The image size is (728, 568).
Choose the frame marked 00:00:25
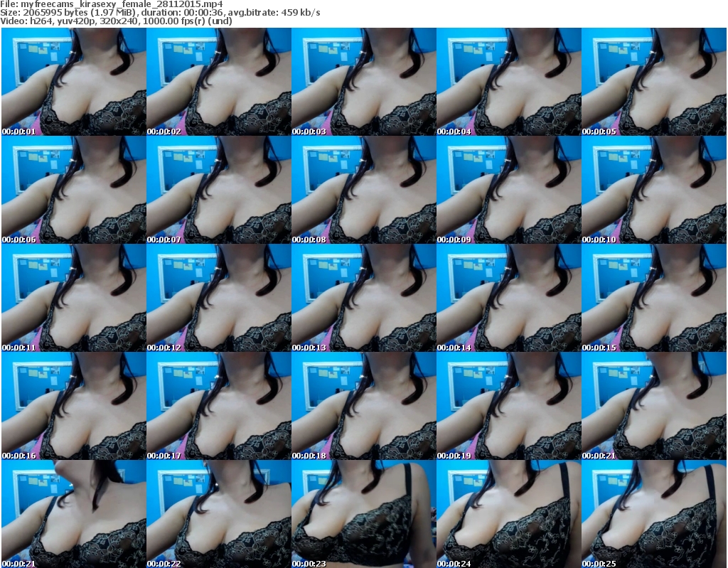pyautogui.click(x=654, y=514)
